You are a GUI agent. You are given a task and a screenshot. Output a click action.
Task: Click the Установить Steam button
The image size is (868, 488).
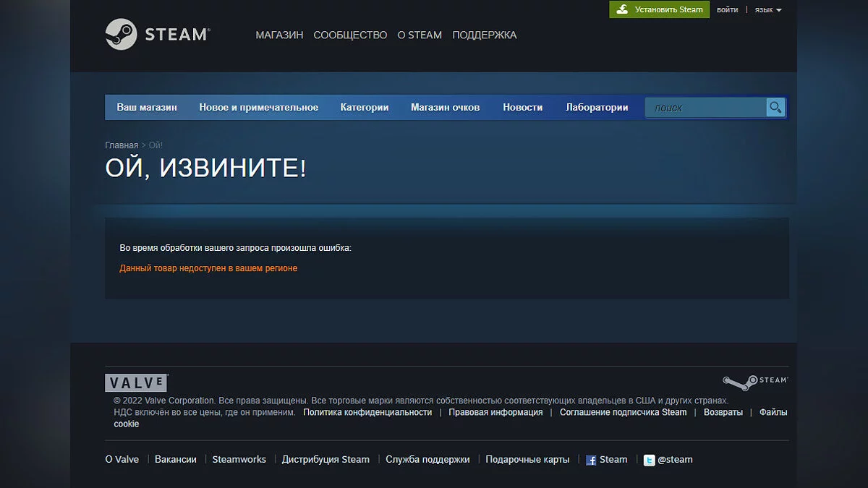[x=660, y=9]
